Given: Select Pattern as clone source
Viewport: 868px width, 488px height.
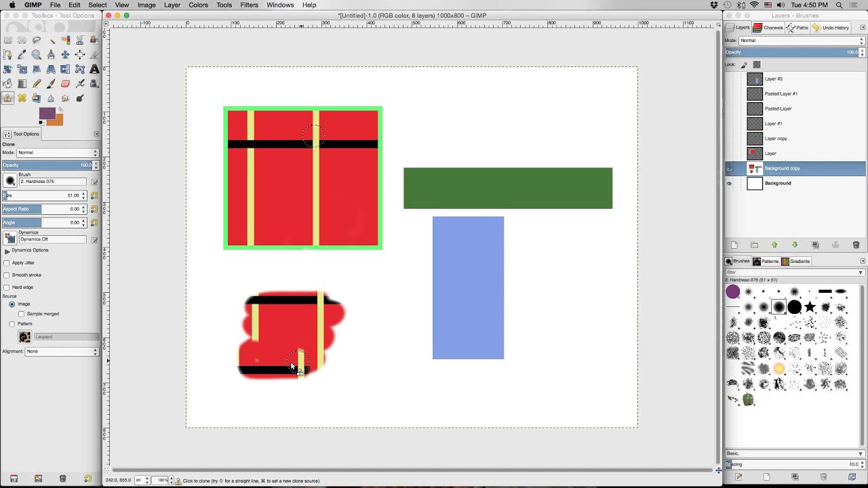Looking at the screenshot, I should coord(12,324).
